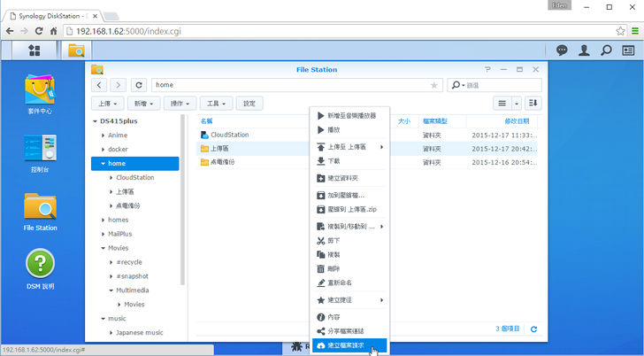Choose 分享檔案連結 from the context menu

tap(345, 330)
